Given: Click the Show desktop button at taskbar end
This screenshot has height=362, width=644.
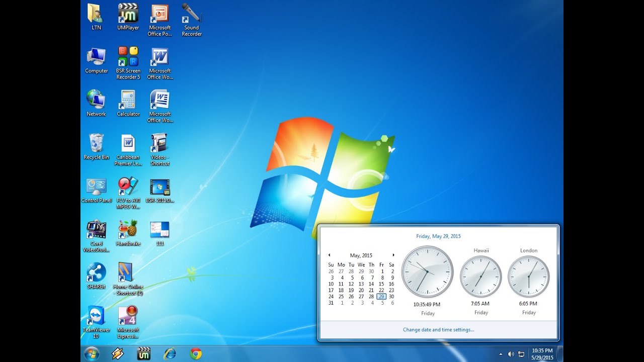Looking at the screenshot, I should (560, 354).
